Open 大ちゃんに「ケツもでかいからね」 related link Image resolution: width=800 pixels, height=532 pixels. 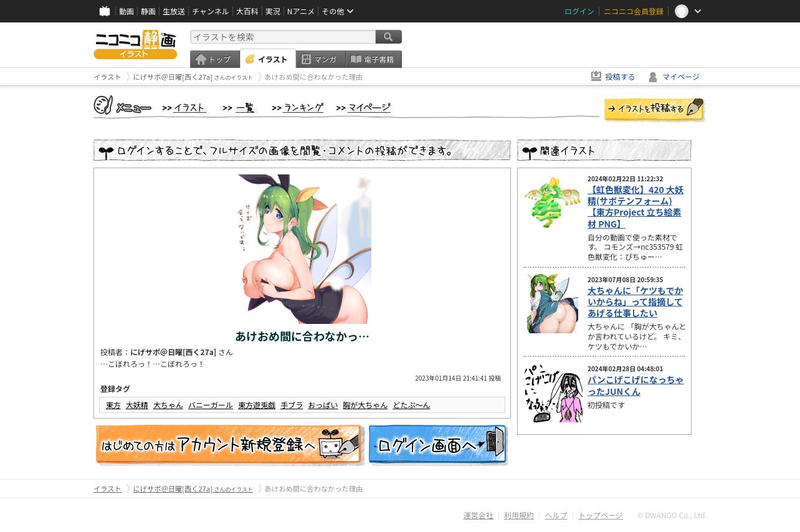(x=636, y=302)
